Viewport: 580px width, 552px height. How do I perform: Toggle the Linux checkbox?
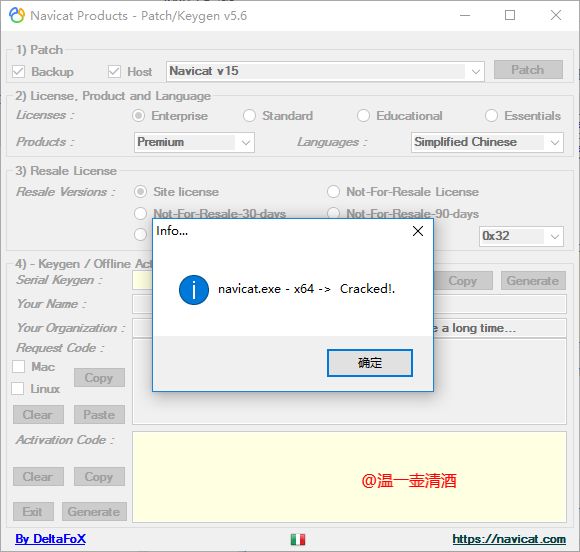coord(17,389)
